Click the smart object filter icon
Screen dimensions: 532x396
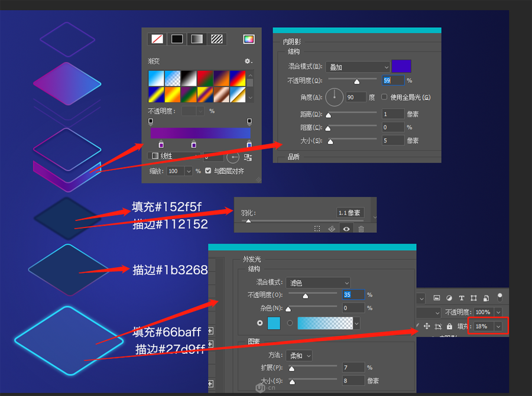point(486,298)
